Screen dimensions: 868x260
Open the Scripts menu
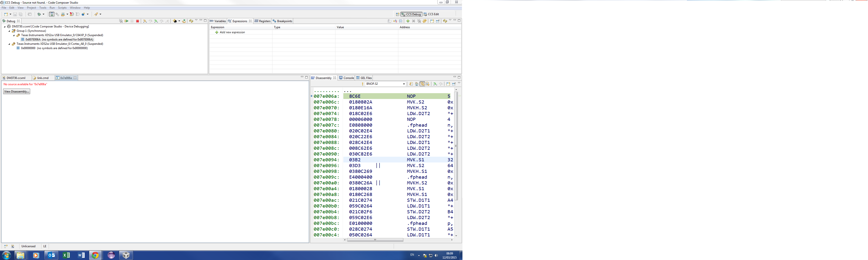coord(62,8)
